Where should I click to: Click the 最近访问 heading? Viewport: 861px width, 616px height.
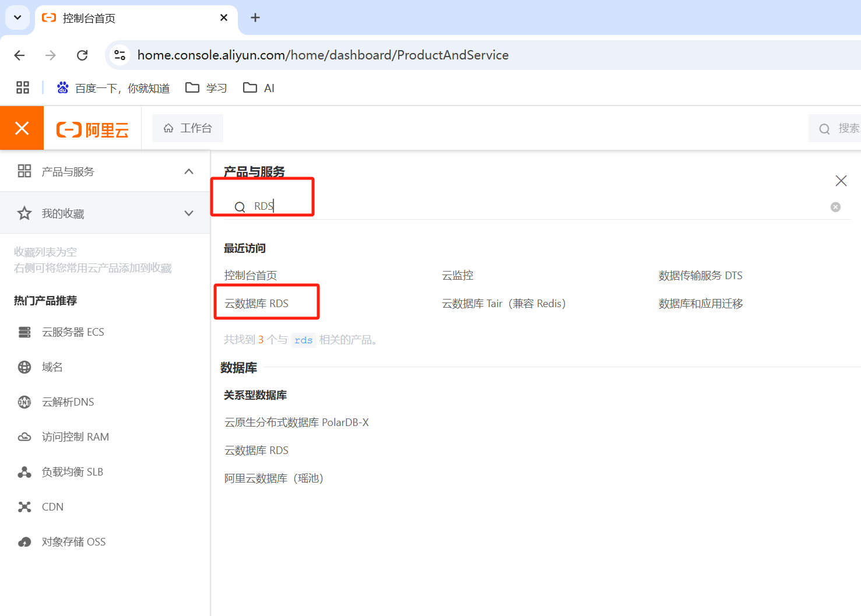pos(245,248)
